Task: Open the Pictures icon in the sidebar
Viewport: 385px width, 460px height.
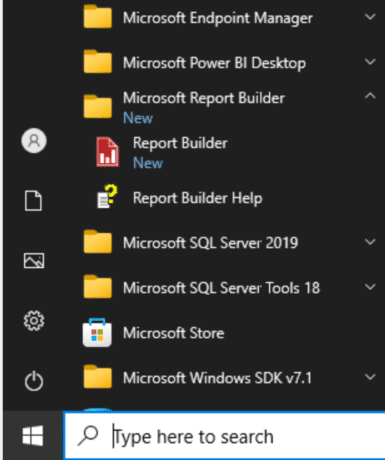Action: [34, 260]
